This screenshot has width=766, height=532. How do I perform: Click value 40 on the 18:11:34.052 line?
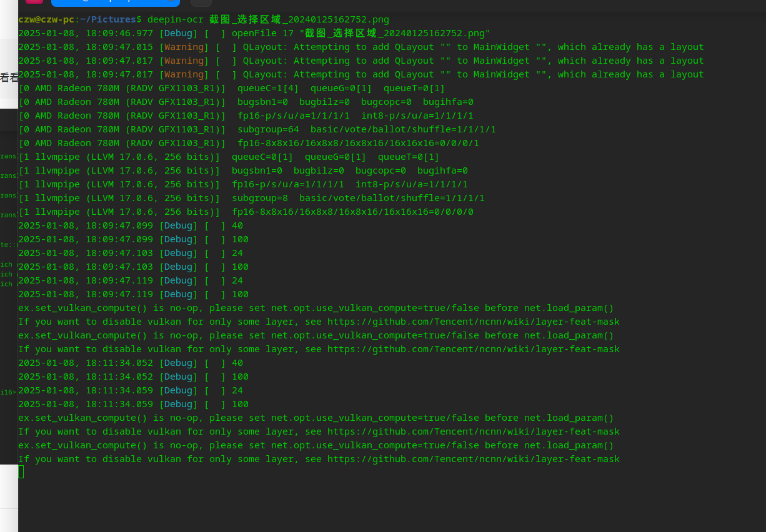pyautogui.click(x=237, y=363)
